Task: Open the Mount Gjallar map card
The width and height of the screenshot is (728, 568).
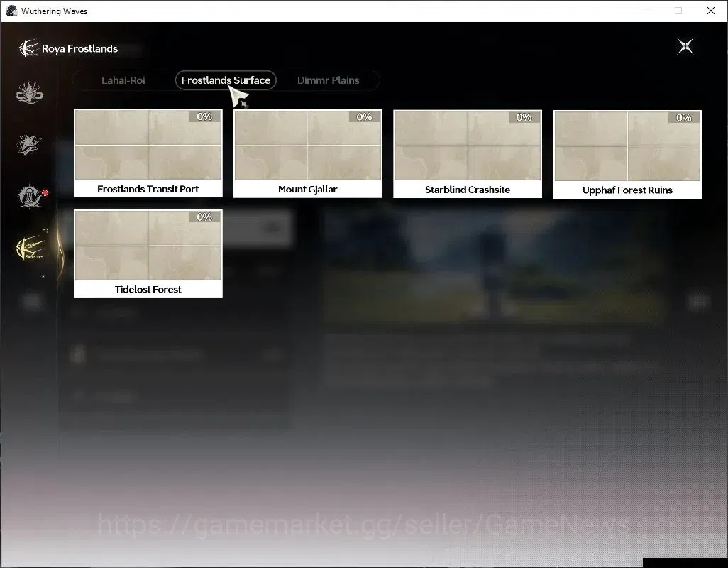Action: click(x=308, y=154)
